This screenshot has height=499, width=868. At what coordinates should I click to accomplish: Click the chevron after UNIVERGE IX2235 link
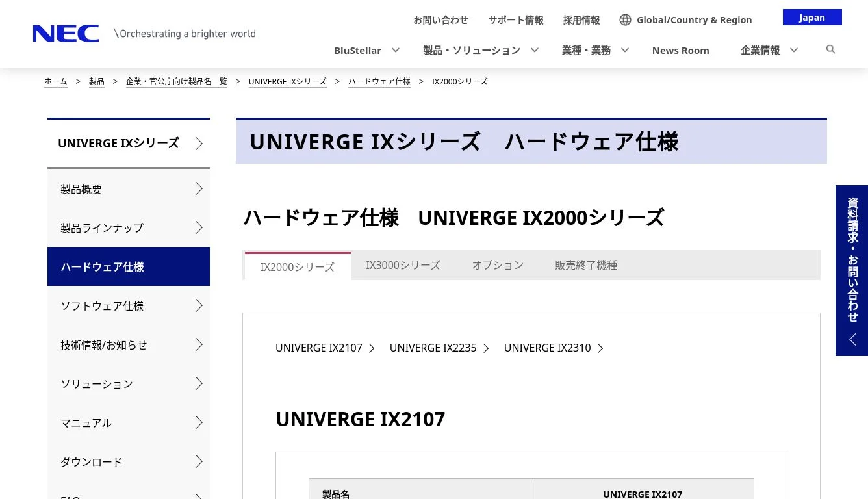coord(486,348)
